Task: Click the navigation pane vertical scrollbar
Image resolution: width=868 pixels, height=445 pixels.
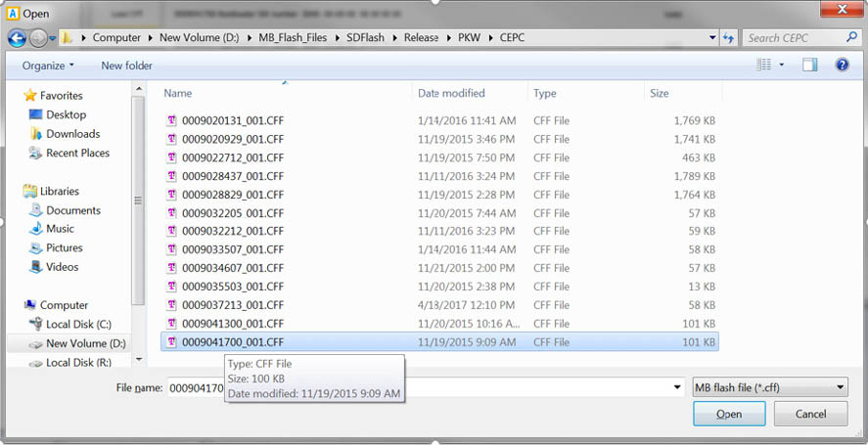Action: click(140, 196)
